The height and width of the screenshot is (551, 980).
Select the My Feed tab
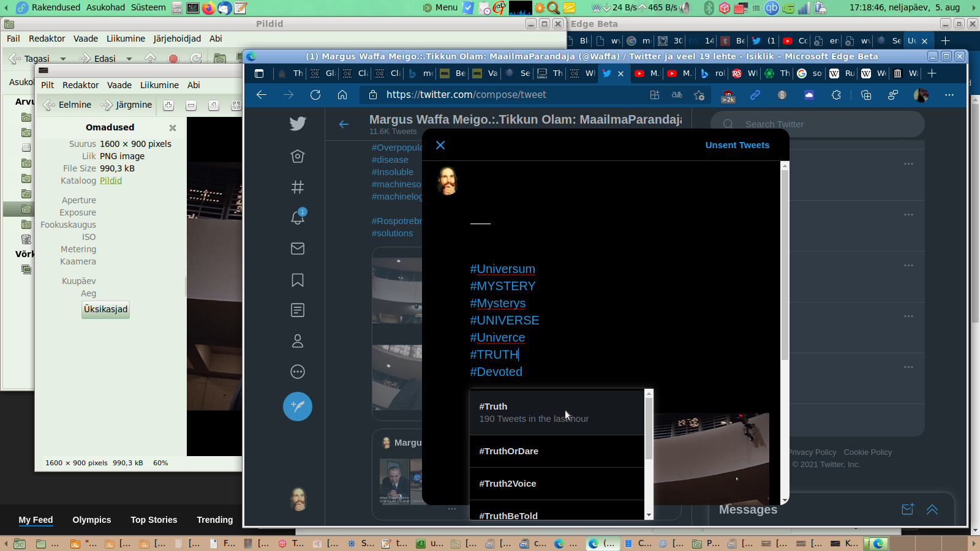coord(36,520)
